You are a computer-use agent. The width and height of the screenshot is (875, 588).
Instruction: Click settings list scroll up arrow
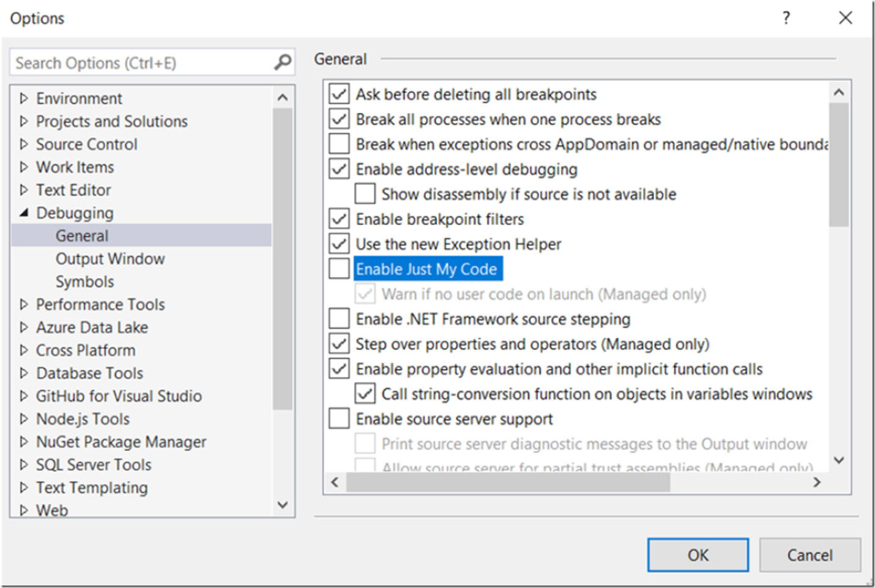(x=839, y=92)
